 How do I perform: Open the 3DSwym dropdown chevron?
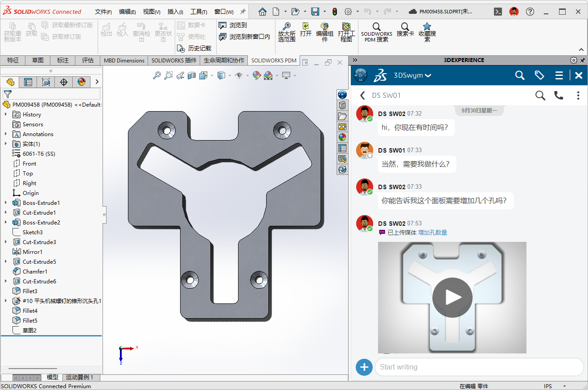(x=428, y=76)
